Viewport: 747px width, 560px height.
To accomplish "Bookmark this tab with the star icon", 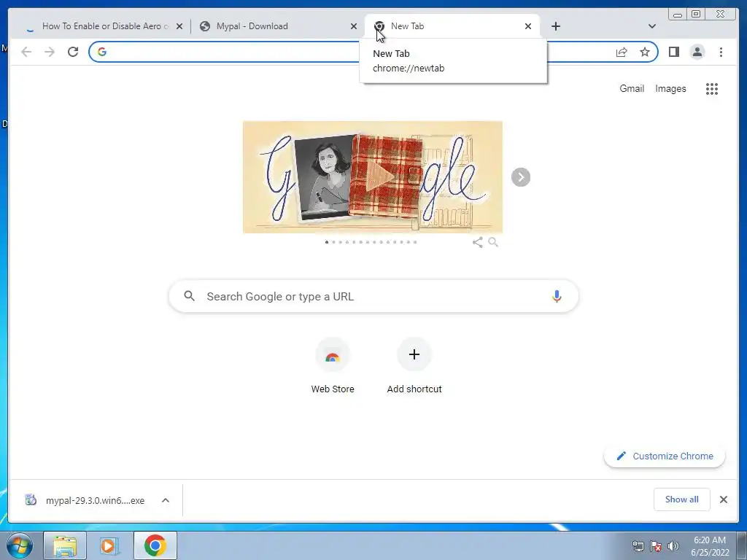I will pyautogui.click(x=645, y=52).
